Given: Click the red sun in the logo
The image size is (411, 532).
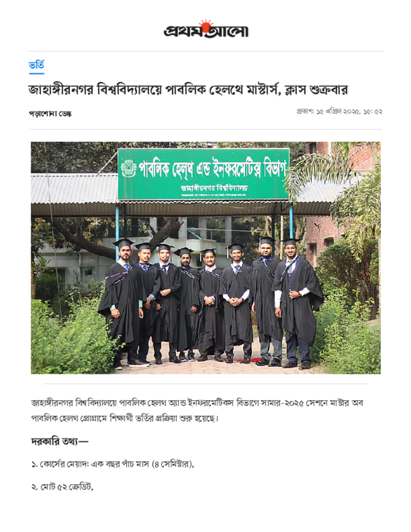Looking at the screenshot, I should point(205,25).
